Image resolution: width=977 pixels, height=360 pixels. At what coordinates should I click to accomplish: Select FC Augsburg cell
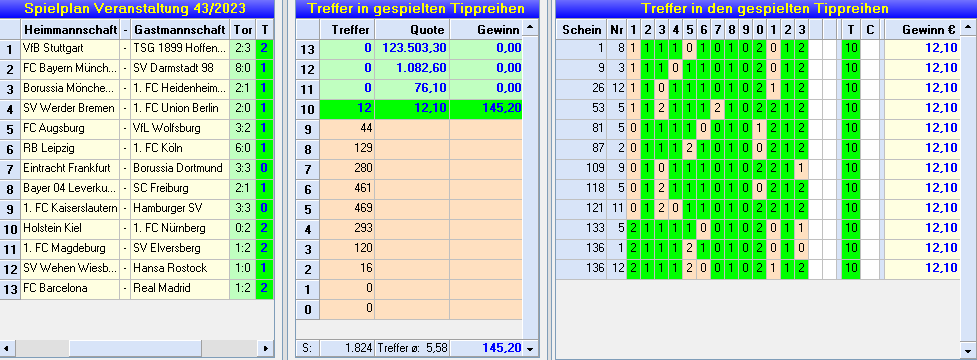[70, 128]
